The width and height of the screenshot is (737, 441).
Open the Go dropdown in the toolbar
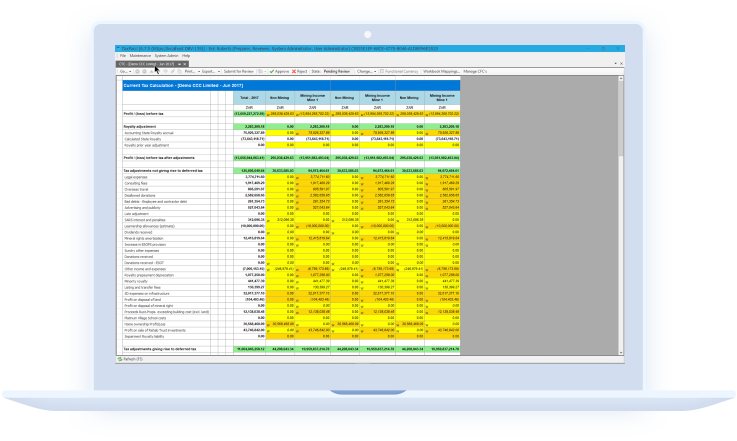pyautogui.click(x=125, y=72)
